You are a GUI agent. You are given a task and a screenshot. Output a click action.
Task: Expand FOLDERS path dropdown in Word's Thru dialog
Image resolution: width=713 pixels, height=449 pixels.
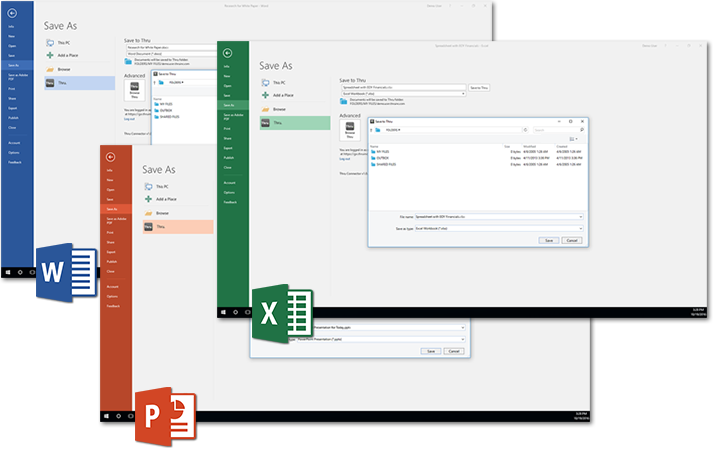point(182,82)
